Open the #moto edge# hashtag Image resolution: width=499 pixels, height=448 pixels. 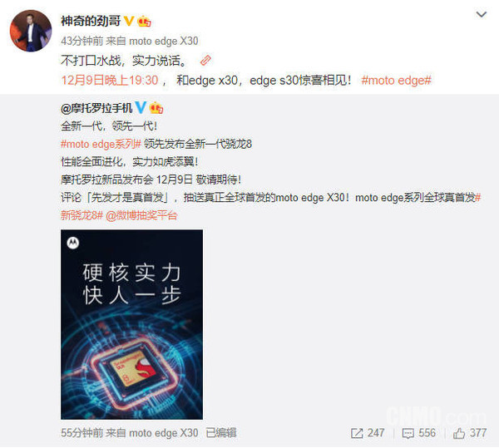point(396,80)
